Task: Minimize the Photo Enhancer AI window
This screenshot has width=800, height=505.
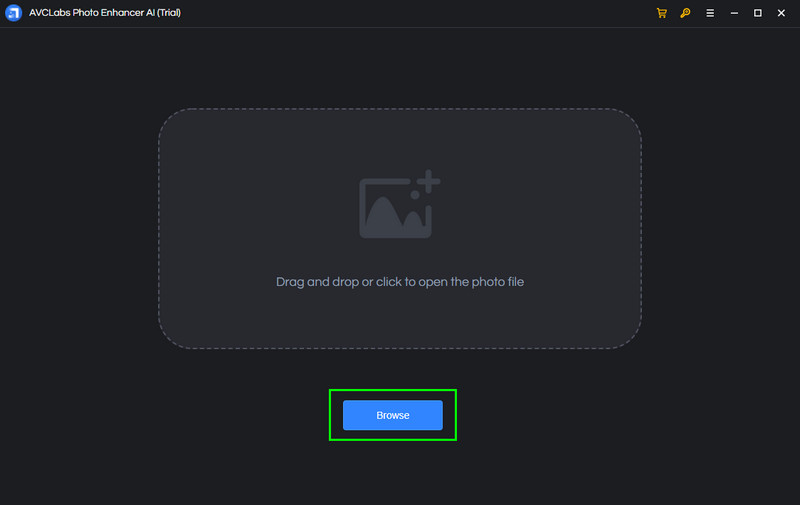Action: click(x=734, y=13)
